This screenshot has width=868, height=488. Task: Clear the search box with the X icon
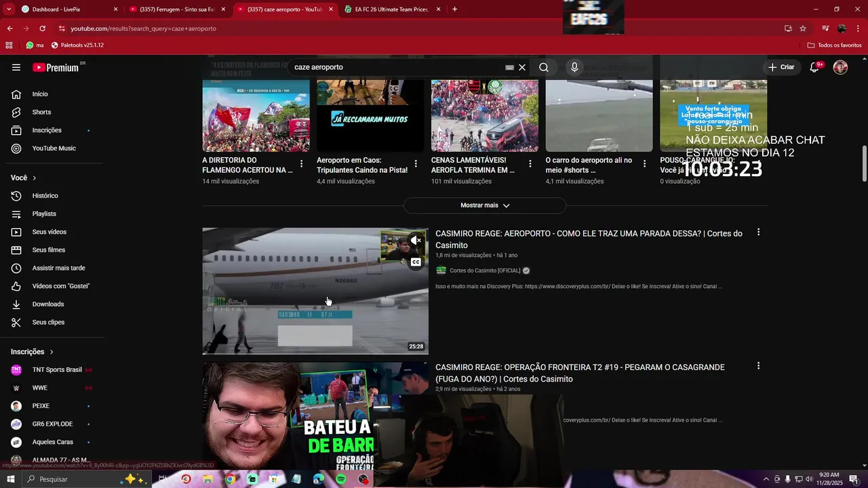pyautogui.click(x=522, y=67)
